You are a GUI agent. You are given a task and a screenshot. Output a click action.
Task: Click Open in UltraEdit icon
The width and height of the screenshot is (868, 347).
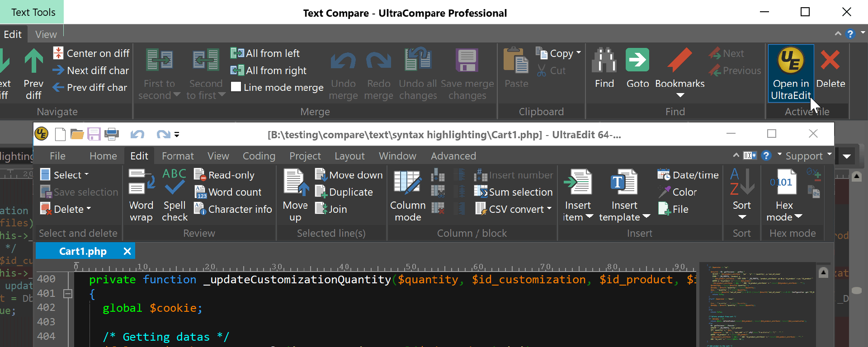(791, 61)
